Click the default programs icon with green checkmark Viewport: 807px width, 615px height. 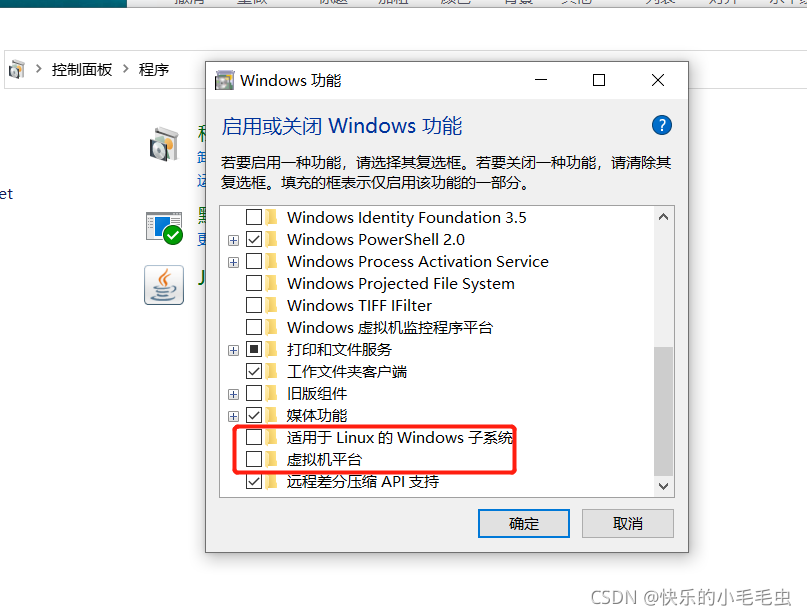[165, 228]
